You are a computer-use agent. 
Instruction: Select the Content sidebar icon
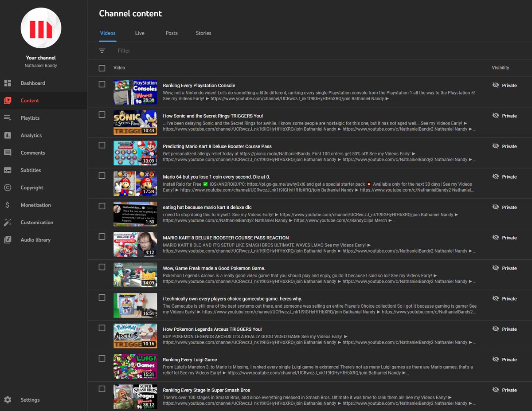coord(8,101)
